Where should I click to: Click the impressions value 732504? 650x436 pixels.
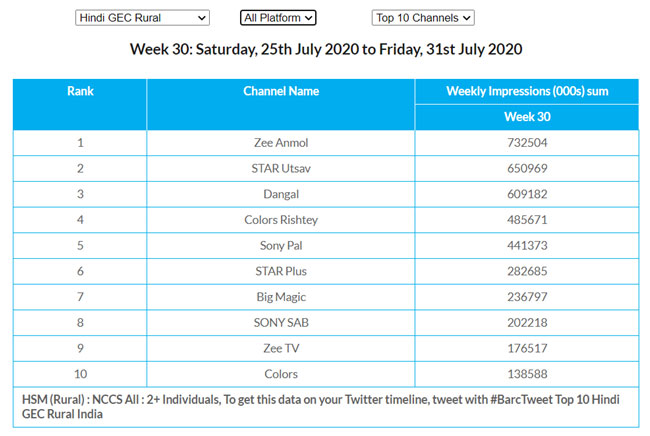click(527, 142)
